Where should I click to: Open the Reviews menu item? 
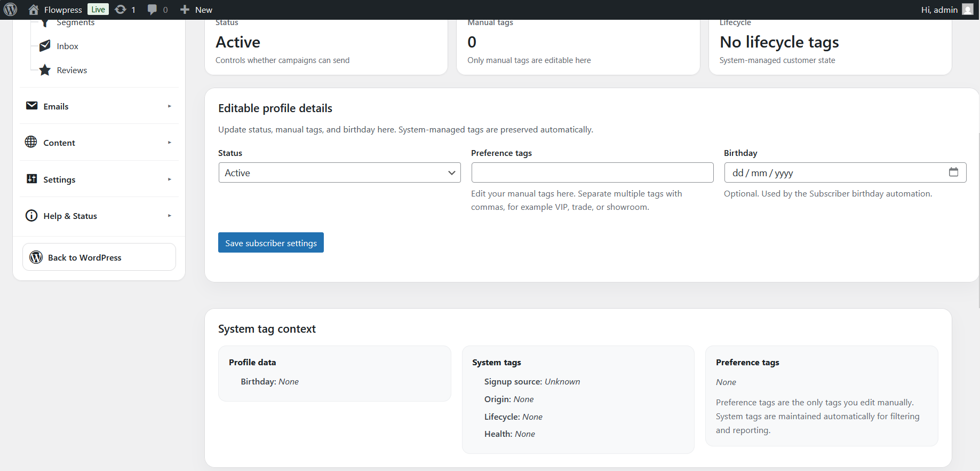(72, 70)
